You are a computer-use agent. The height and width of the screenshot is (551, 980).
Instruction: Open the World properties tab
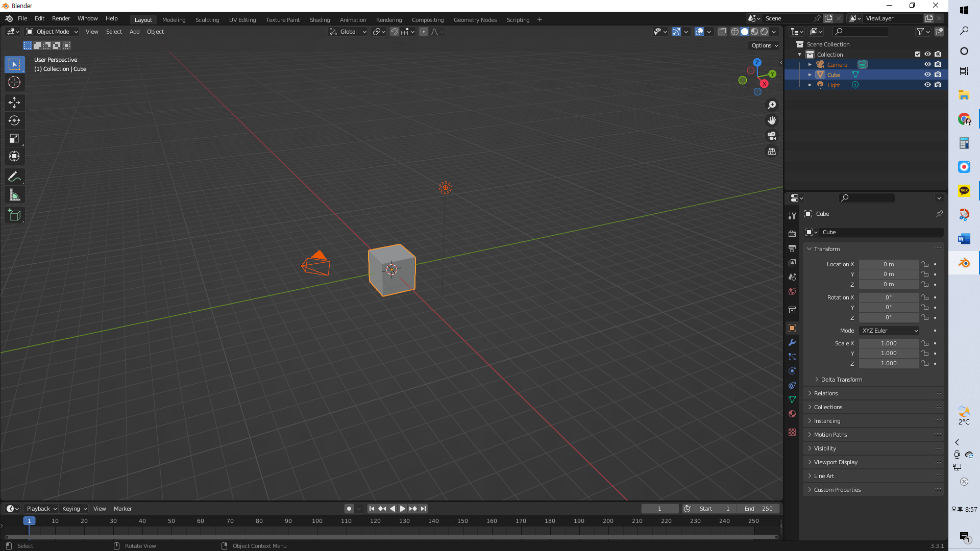click(x=792, y=291)
